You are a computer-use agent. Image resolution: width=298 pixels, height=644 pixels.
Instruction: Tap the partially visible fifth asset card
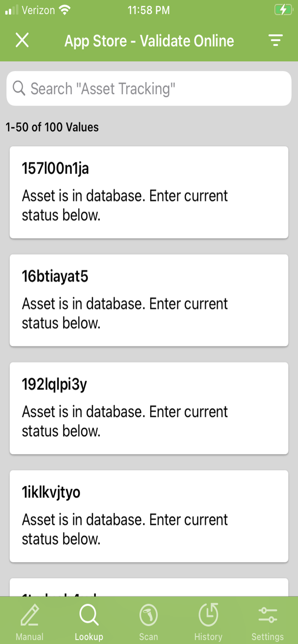pyautogui.click(x=149, y=588)
